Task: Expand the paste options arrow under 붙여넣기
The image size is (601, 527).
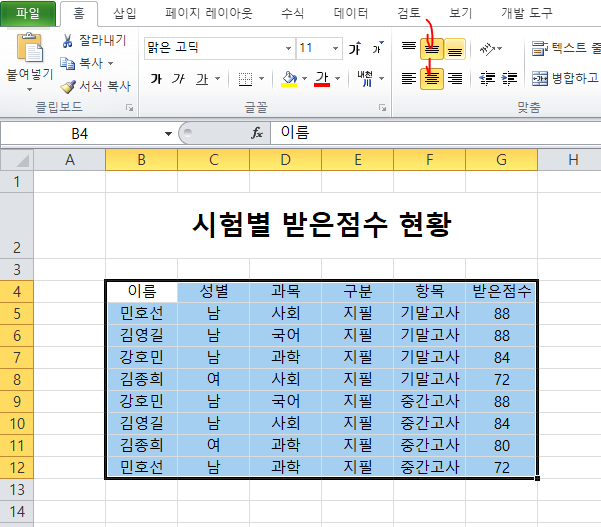Action: click(30, 90)
